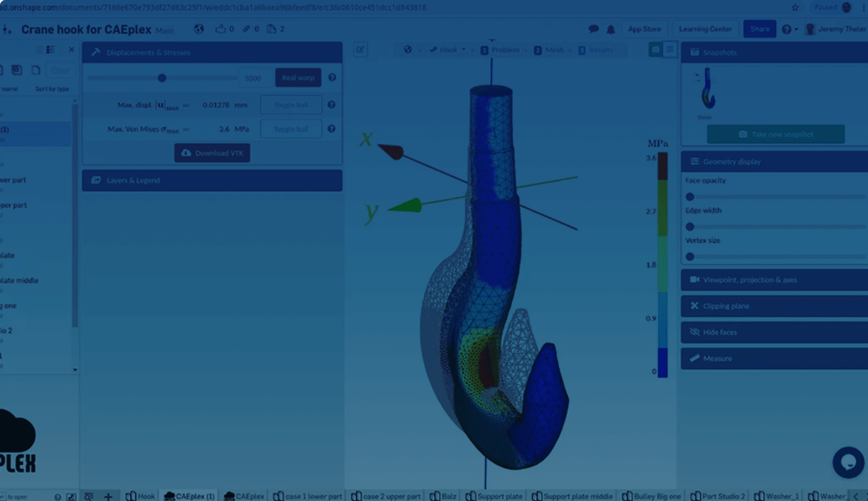
Task: Open the chat support bubble
Action: click(x=848, y=462)
